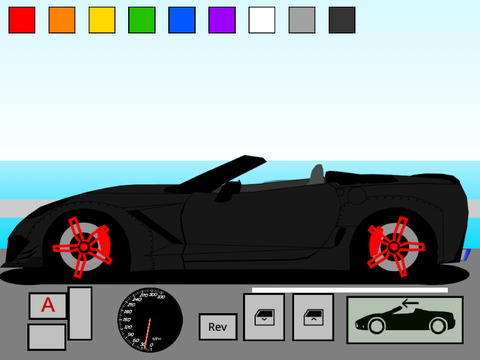Select the blue color swatch
Image resolution: width=480 pixels, height=360 pixels.
[182, 20]
